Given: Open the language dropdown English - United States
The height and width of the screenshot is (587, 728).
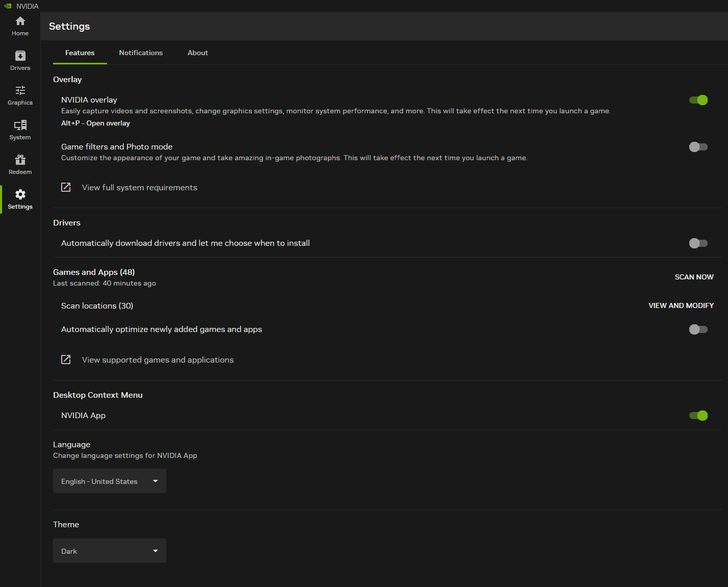Looking at the screenshot, I should click(x=110, y=481).
